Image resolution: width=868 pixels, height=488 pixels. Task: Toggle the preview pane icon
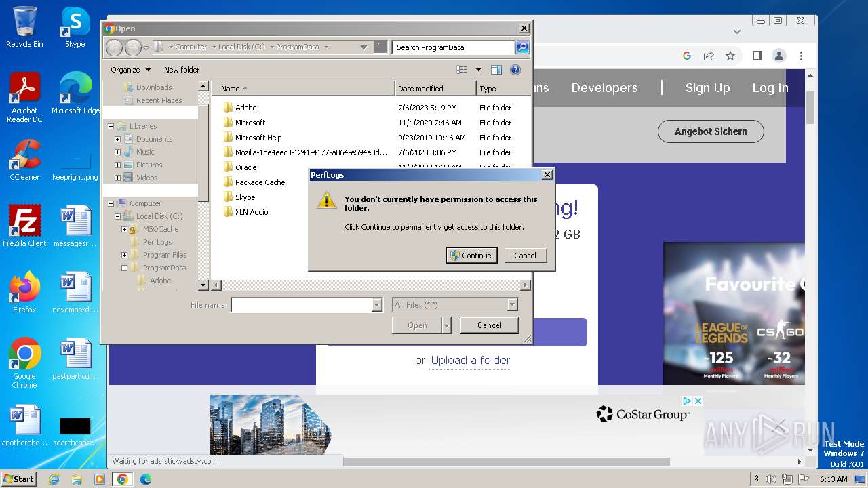point(496,70)
